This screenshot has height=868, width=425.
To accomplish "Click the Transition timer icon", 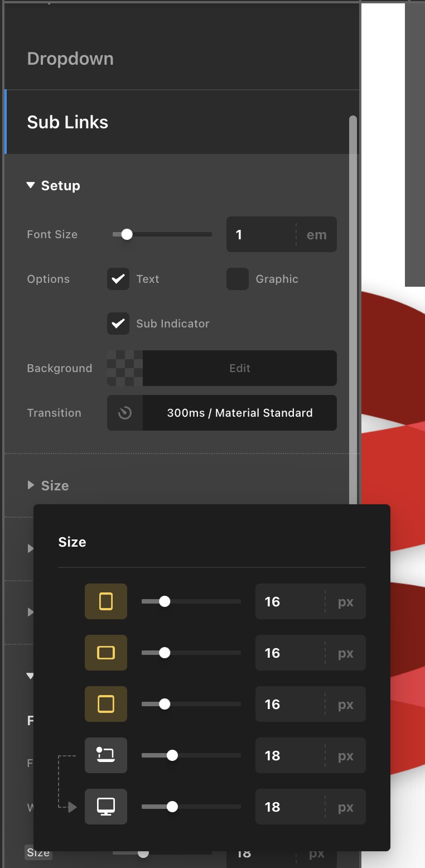I will coord(125,413).
